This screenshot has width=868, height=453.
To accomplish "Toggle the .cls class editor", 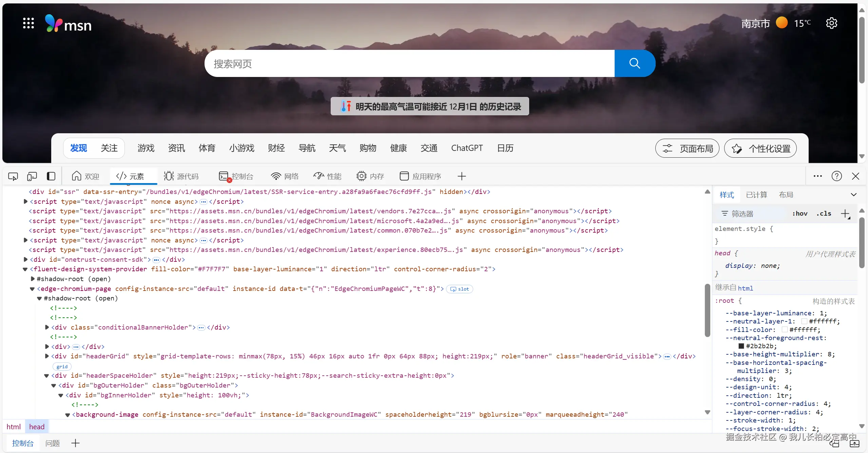I will tap(824, 214).
